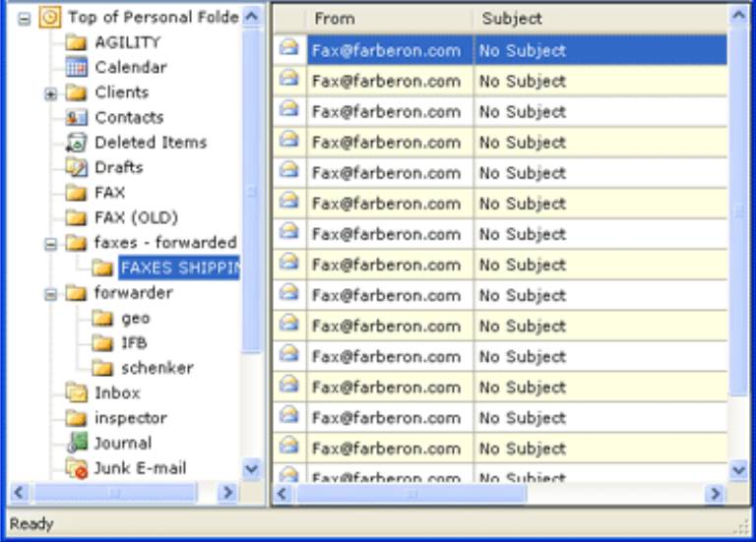The height and width of the screenshot is (542, 756).
Task: Click the Deleted Items trash icon
Action: click(76, 143)
